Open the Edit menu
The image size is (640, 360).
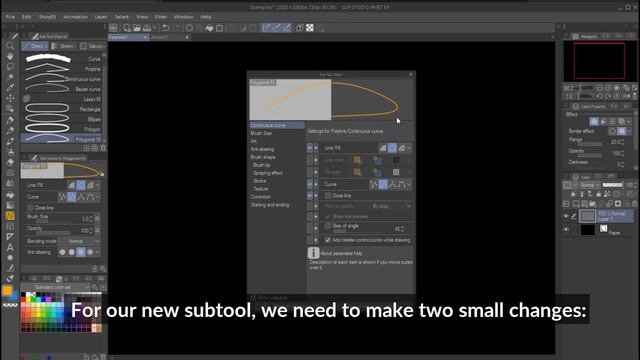(x=27, y=17)
